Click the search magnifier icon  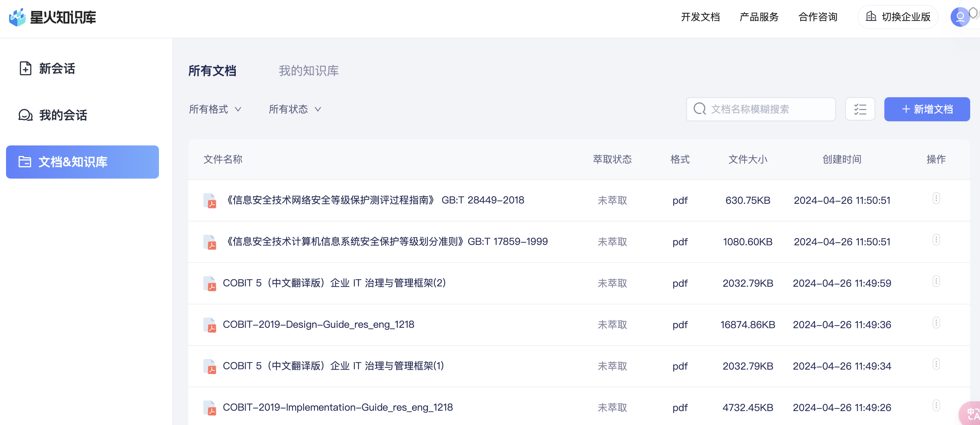[x=699, y=109]
